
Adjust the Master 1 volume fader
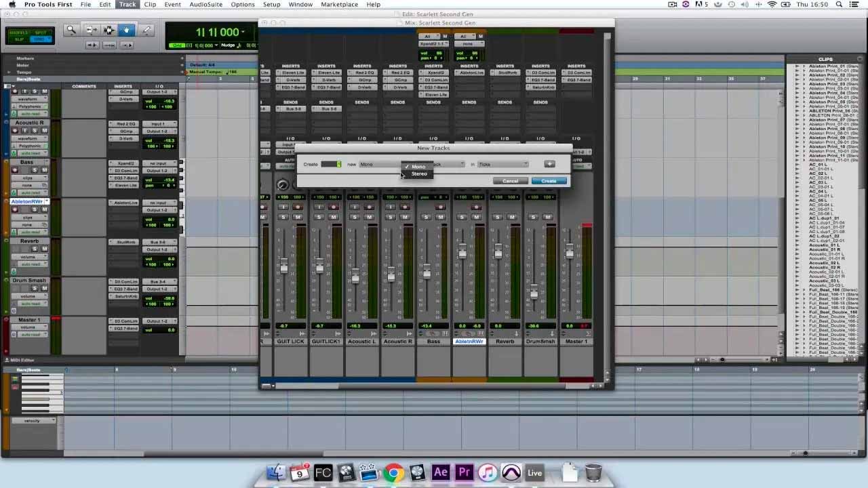(569, 252)
